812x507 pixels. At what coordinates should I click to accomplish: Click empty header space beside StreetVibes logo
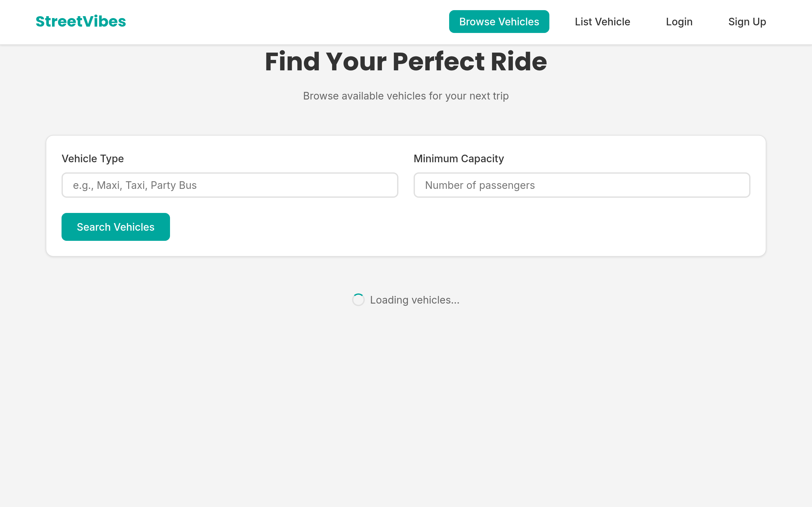(285, 22)
